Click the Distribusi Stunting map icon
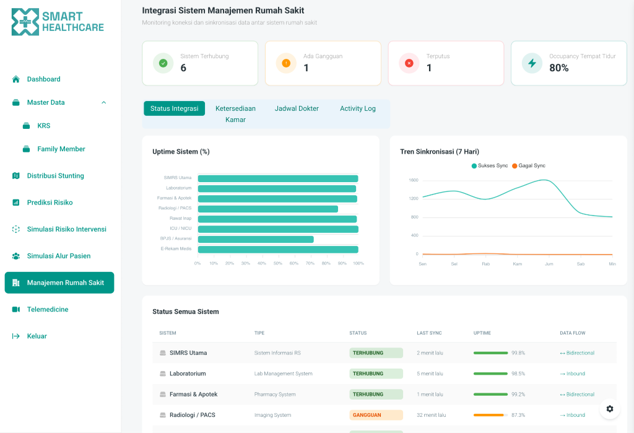Viewport: 634px width, 433px height. [x=16, y=175]
